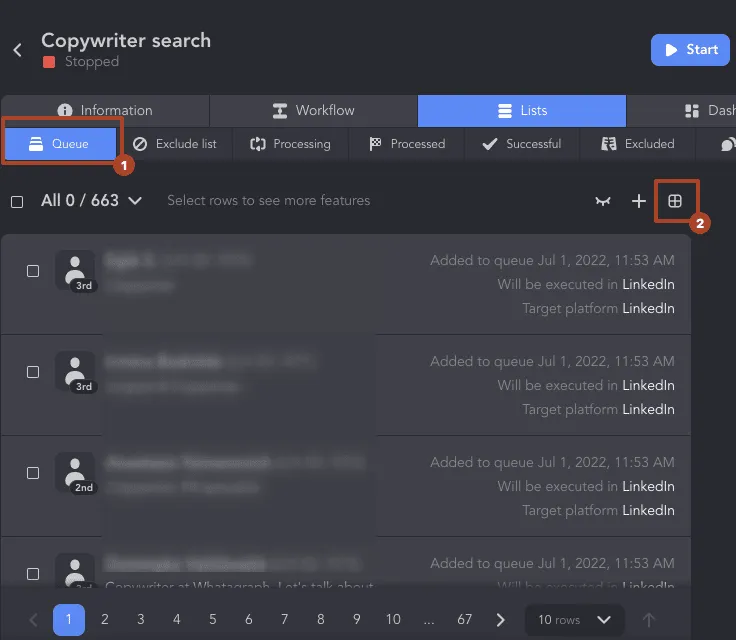Image resolution: width=736 pixels, height=640 pixels.
Task: Click the scroll-to-top arrow icon
Action: 649,620
